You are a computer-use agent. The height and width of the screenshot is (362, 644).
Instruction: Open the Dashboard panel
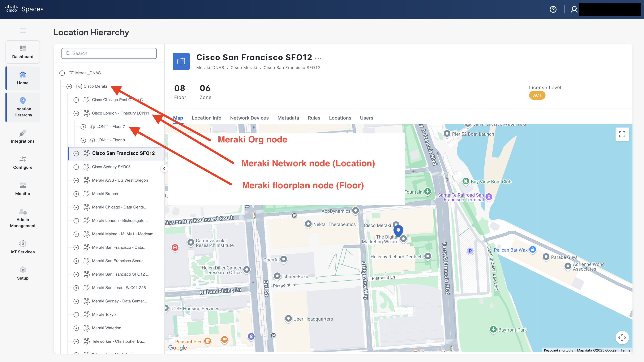22,52
